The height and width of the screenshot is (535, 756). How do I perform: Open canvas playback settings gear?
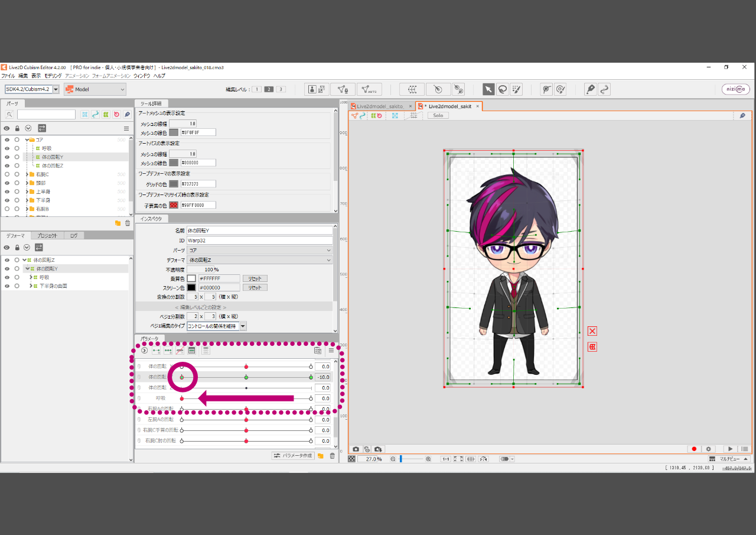[709, 449]
